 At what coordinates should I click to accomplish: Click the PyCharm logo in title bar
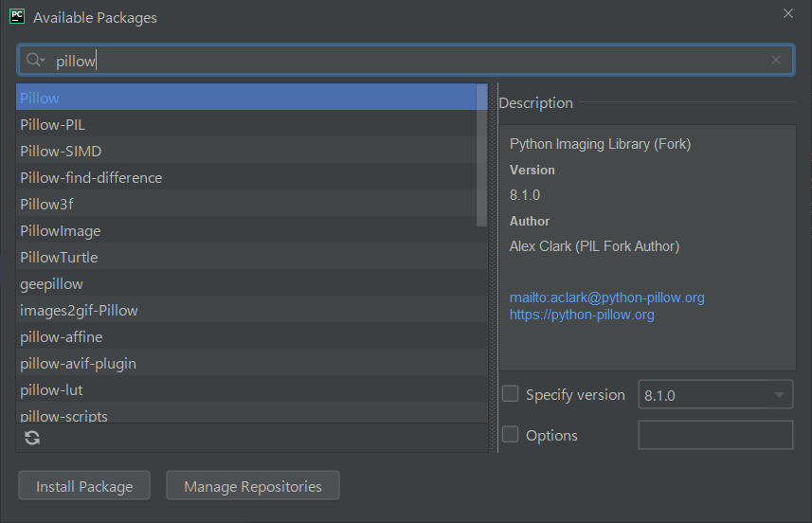pos(17,16)
